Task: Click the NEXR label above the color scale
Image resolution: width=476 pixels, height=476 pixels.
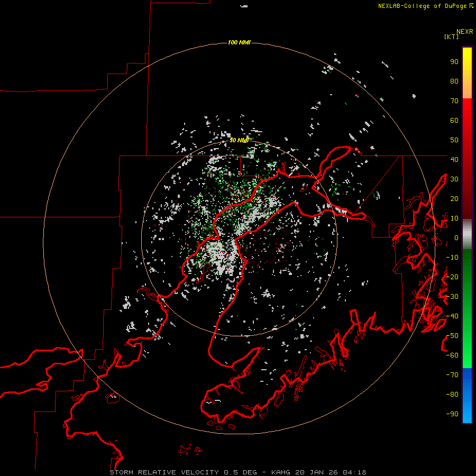Action: click(465, 32)
